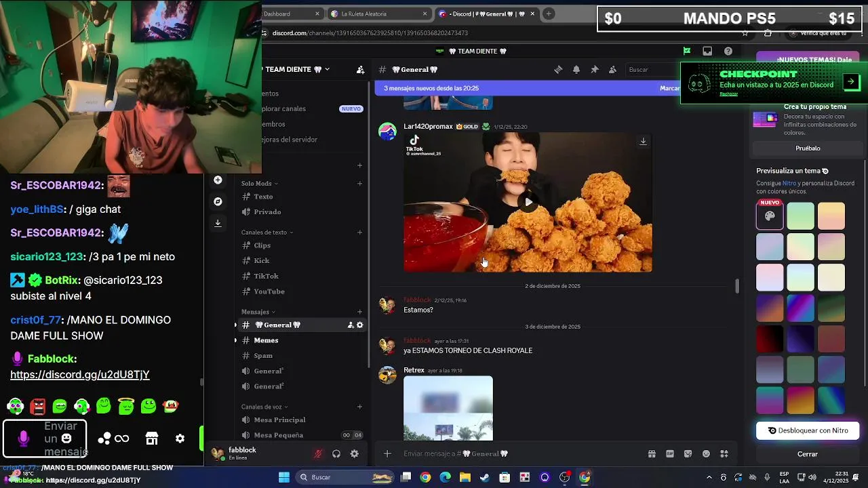Viewport: 868px width, 488px height.
Task: Click Pruébalo button in themes panel
Action: pos(808,148)
